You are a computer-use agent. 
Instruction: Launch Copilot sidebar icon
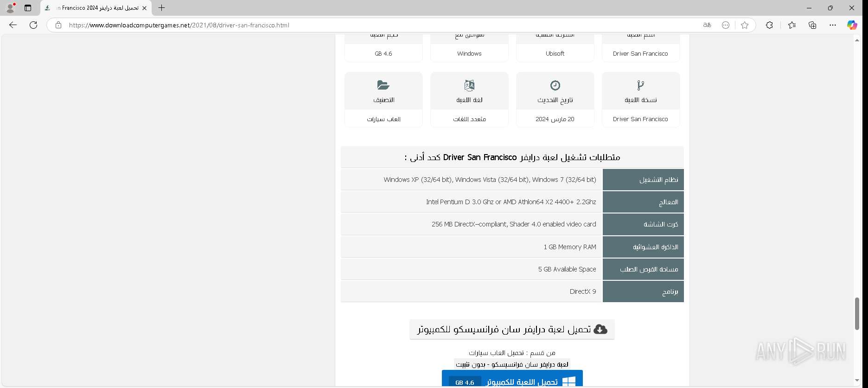(852, 25)
